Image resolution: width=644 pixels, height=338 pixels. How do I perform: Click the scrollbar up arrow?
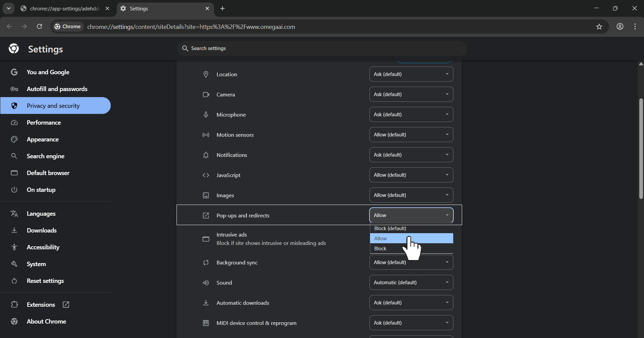coord(640,64)
